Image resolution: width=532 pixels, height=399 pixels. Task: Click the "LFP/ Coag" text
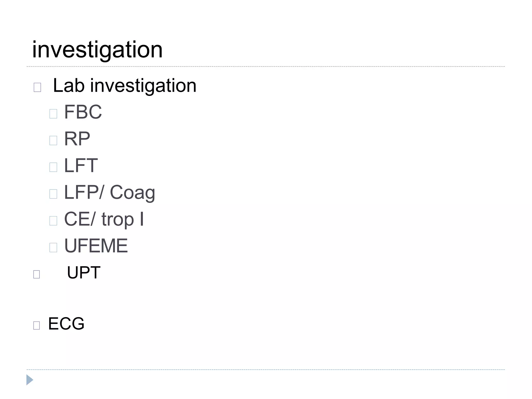(109, 192)
